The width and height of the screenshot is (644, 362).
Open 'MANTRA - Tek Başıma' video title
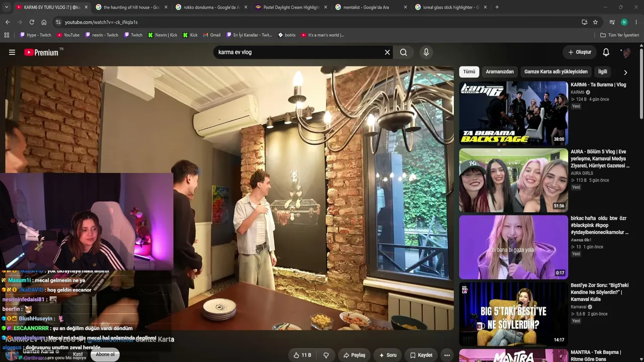point(596,355)
